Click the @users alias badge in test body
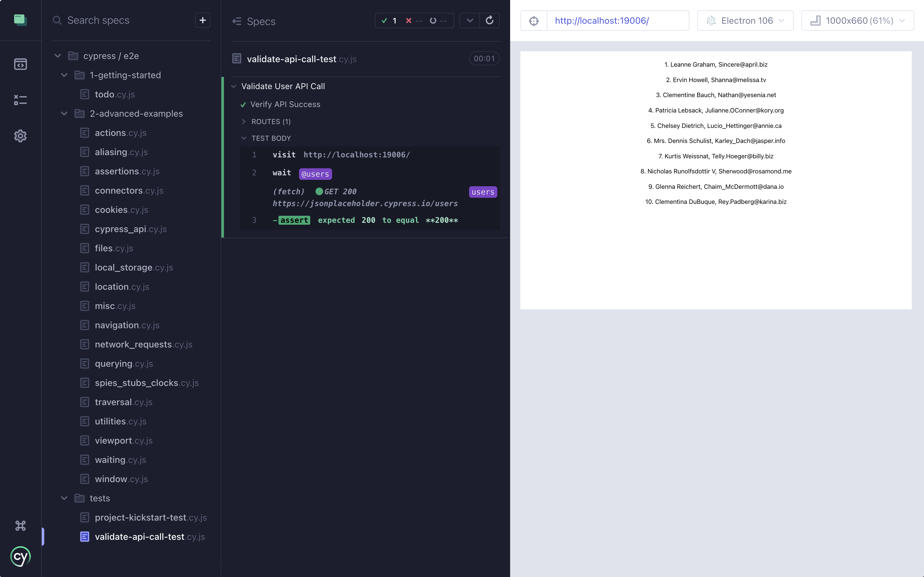Screen dimensions: 924x577 pos(314,173)
